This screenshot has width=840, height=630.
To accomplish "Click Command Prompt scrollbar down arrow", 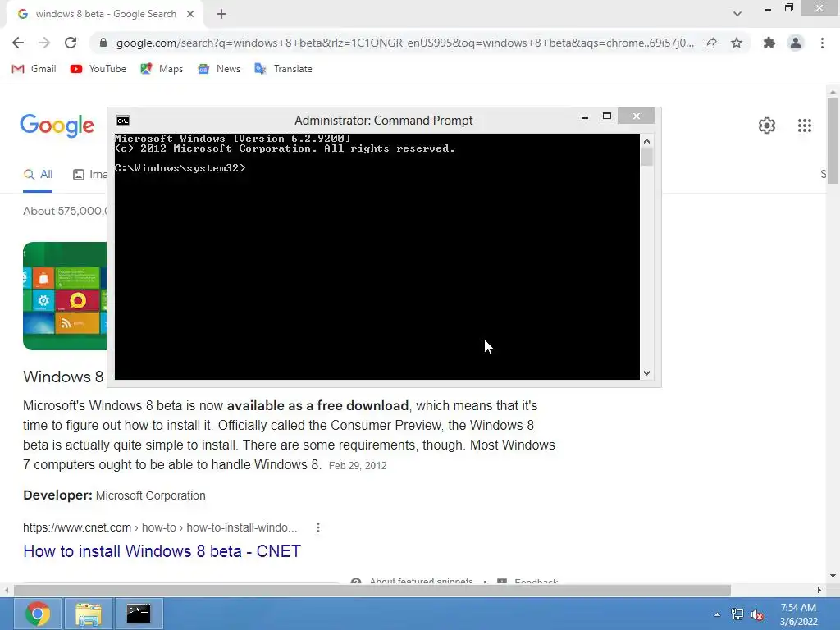I will point(646,373).
